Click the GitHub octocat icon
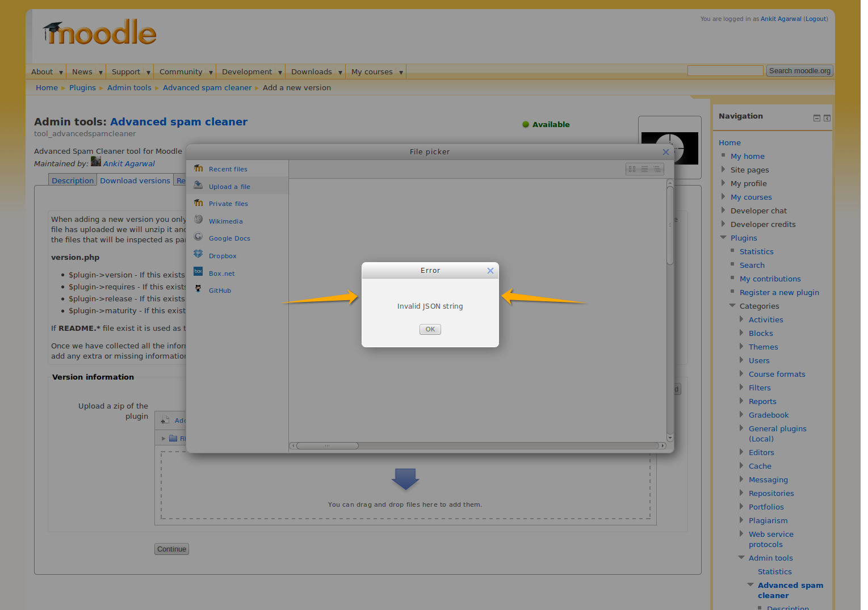The image size is (868, 610). tap(198, 289)
